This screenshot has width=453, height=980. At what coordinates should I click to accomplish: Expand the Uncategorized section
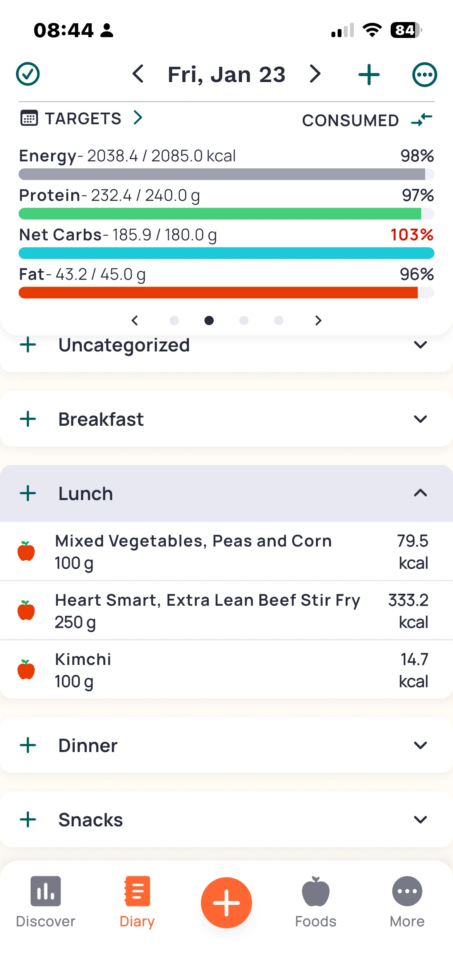420,345
